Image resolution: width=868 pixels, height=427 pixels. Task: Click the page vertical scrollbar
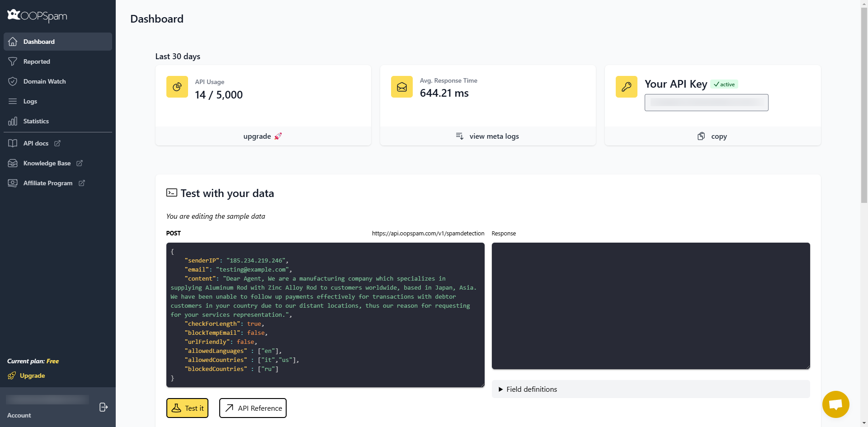pos(864,105)
